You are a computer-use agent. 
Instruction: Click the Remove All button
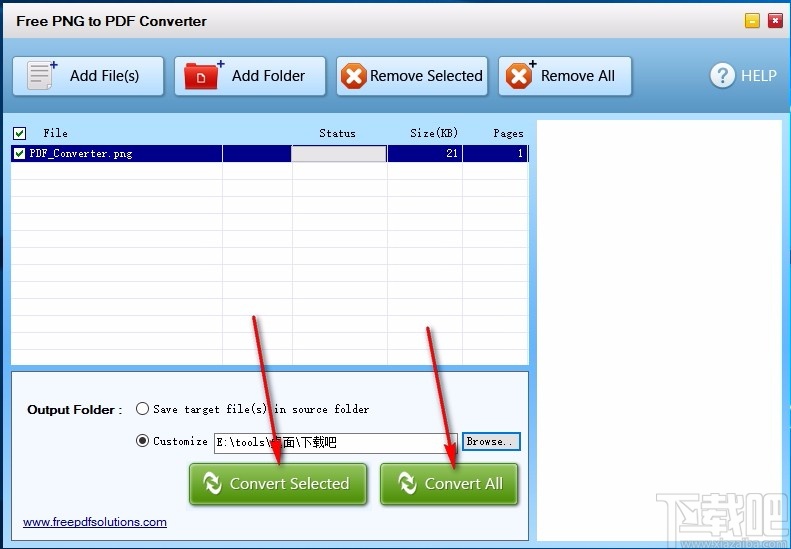(x=565, y=76)
